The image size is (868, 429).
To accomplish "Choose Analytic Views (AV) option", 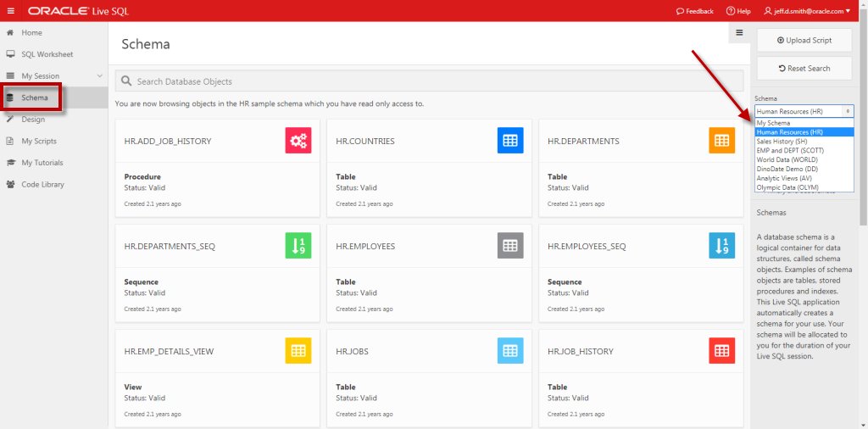I will click(804, 178).
